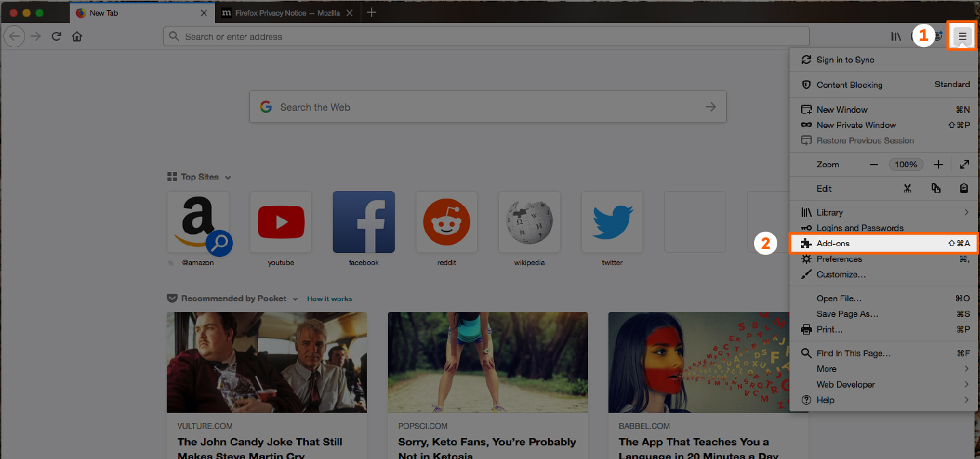Select the Cut scissors icon in Edit row
This screenshot has height=459, width=980.
coord(907,188)
